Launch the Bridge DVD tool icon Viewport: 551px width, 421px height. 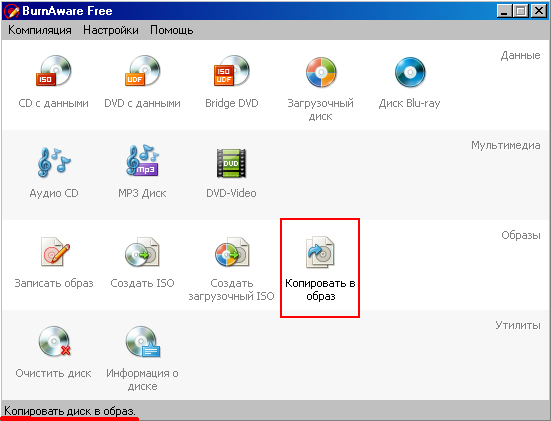(232, 71)
